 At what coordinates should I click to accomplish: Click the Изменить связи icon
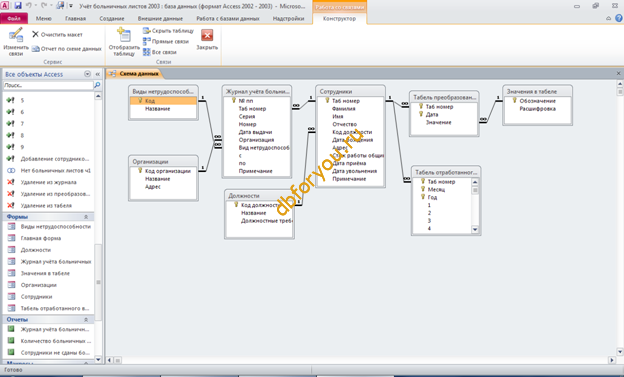pos(16,35)
